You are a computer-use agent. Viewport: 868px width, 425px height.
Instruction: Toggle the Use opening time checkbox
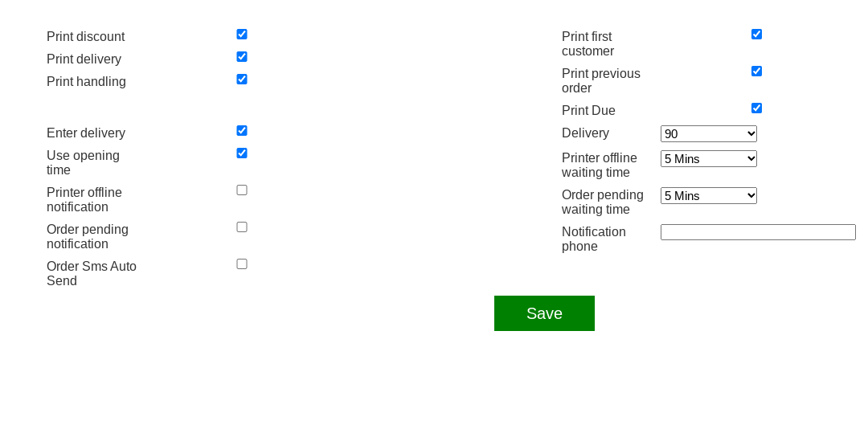242,153
